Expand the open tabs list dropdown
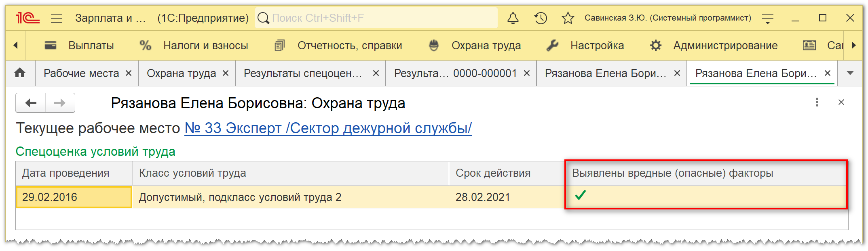 850,73
